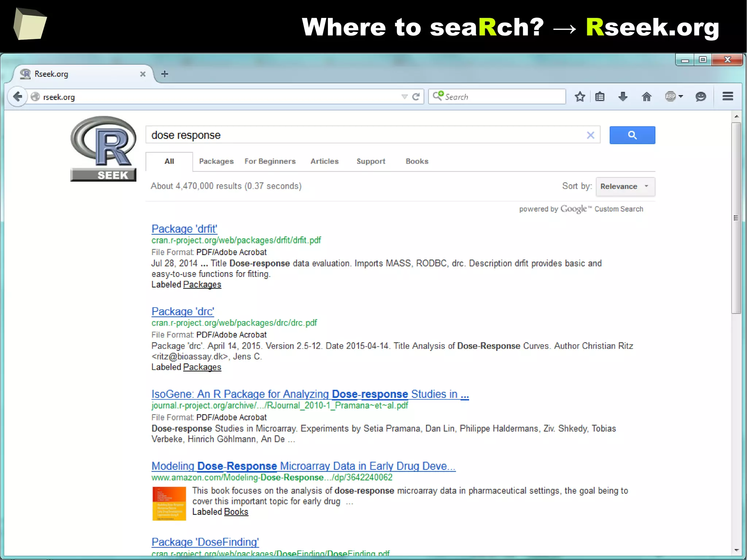Open the Package 'drc' result link
The width and height of the screenshot is (747, 560).
[x=183, y=311]
